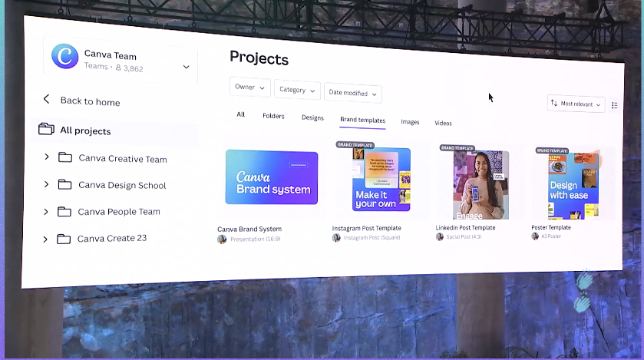
Task: Open the Date modified filter dropdown
Action: (x=353, y=93)
